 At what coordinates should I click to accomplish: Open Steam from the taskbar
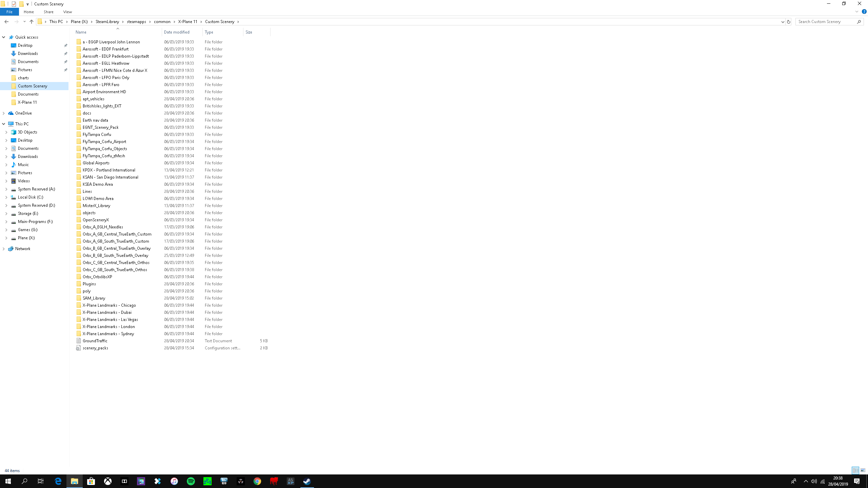tap(307, 481)
